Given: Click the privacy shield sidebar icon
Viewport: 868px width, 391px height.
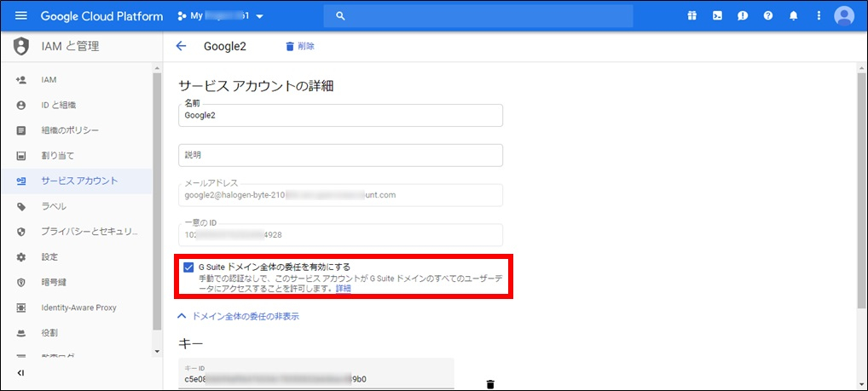Looking at the screenshot, I should (x=21, y=232).
